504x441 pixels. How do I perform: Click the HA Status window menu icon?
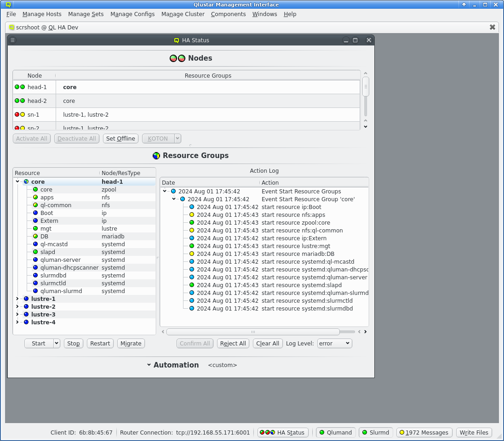(12, 40)
